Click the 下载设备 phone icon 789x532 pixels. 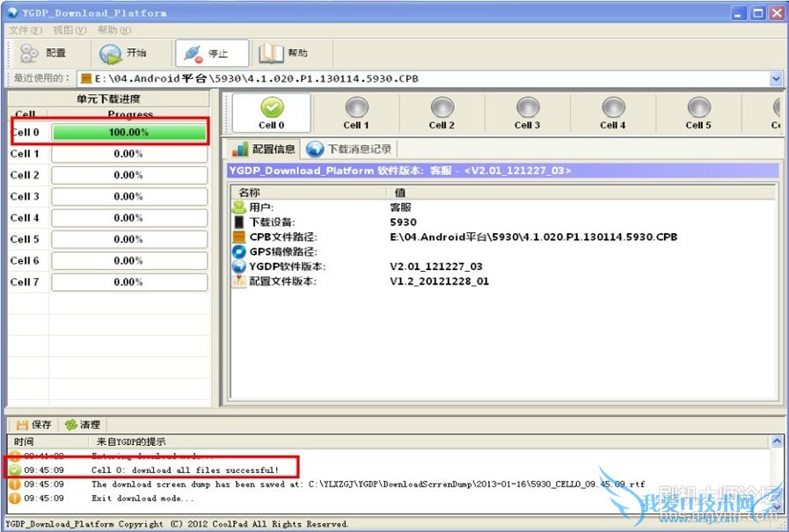pyautogui.click(x=238, y=222)
